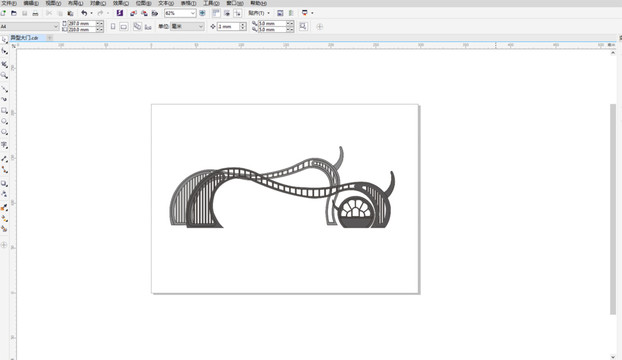Click the Print icon
Image resolution: width=622 pixels, height=360 pixels.
pos(35,13)
